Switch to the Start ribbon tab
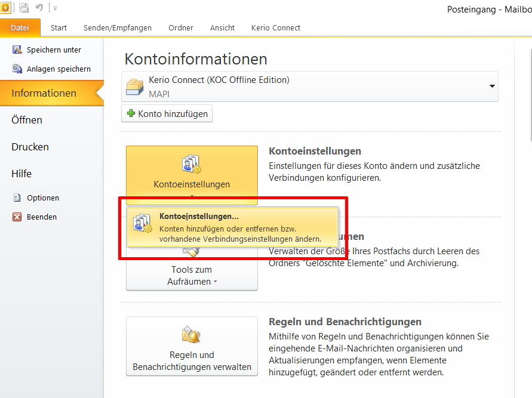This screenshot has height=398, width=532. [59, 28]
